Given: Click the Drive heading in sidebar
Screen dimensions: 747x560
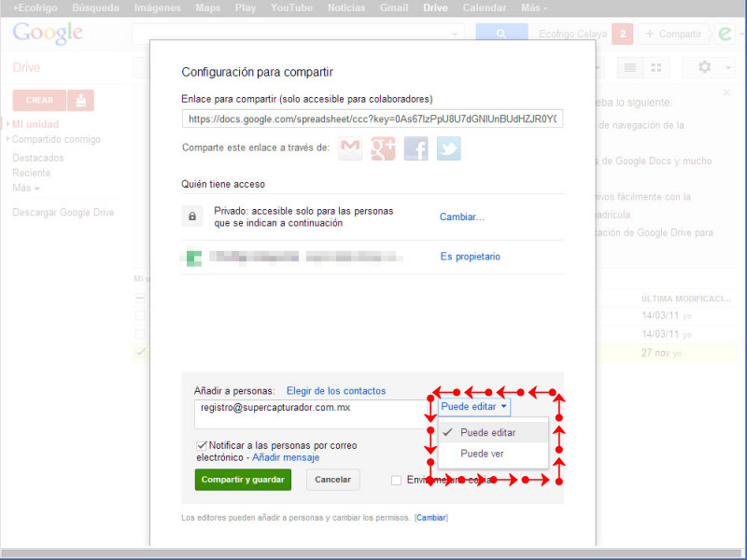Looking at the screenshot, I should point(26,67).
